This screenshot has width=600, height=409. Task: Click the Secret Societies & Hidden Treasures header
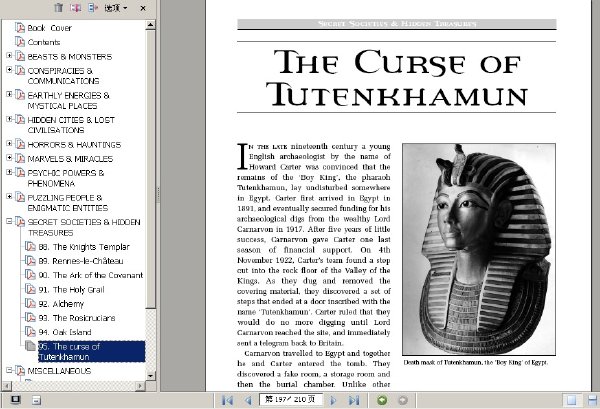tap(397, 24)
